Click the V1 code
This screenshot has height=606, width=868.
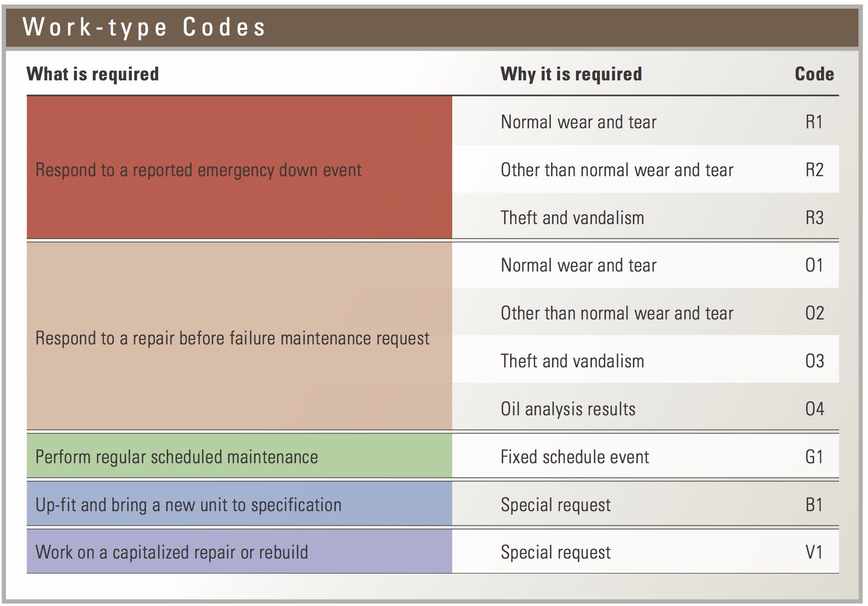click(814, 553)
